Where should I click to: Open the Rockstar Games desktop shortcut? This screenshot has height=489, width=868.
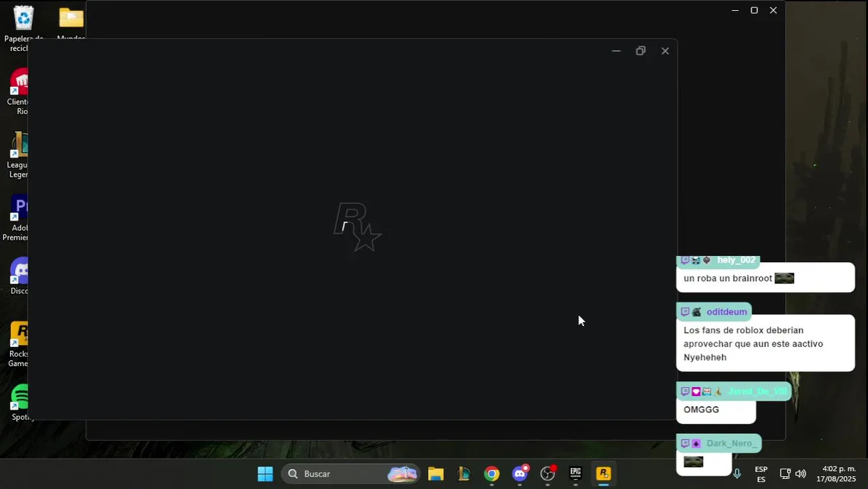19,344
